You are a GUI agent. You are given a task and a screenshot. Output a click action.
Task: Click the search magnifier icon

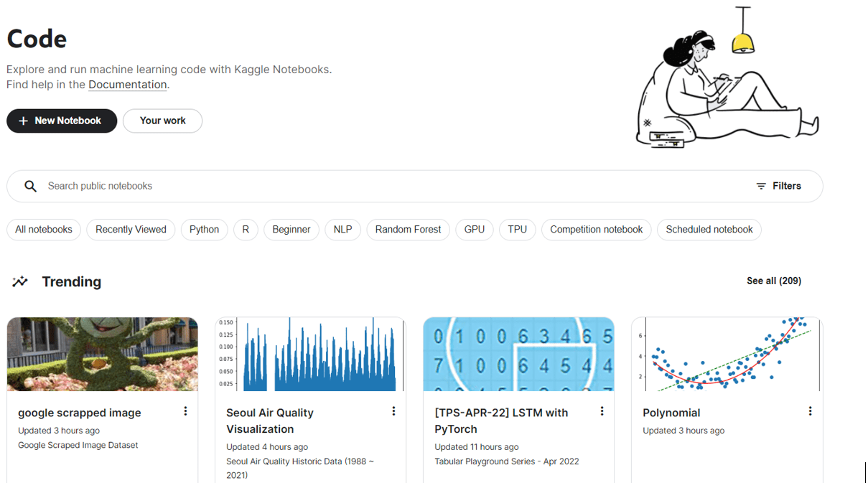coord(30,186)
